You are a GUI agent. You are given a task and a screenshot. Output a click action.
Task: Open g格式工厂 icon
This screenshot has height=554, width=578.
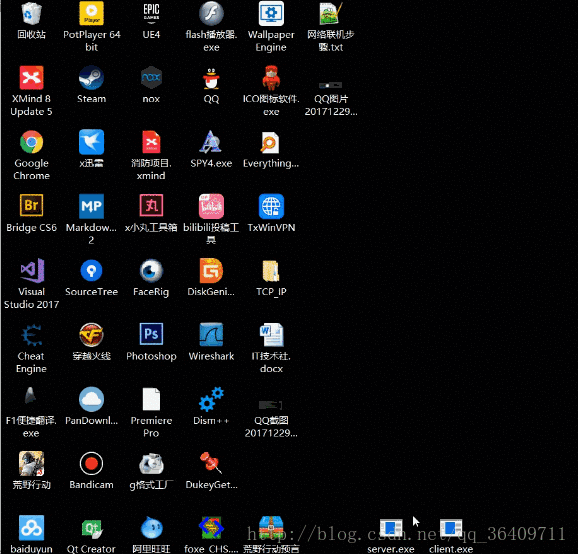pyautogui.click(x=151, y=463)
